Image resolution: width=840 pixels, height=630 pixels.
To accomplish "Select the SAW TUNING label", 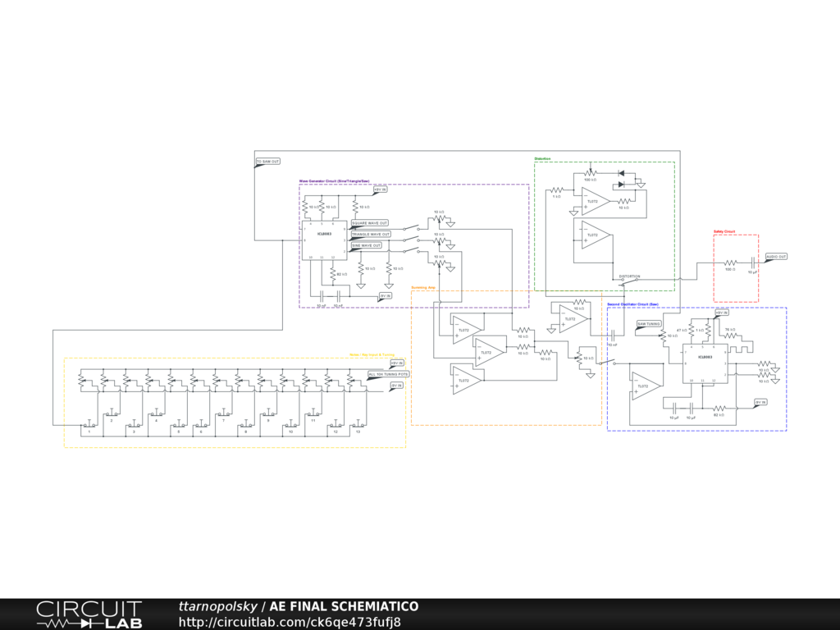I will coord(649,324).
